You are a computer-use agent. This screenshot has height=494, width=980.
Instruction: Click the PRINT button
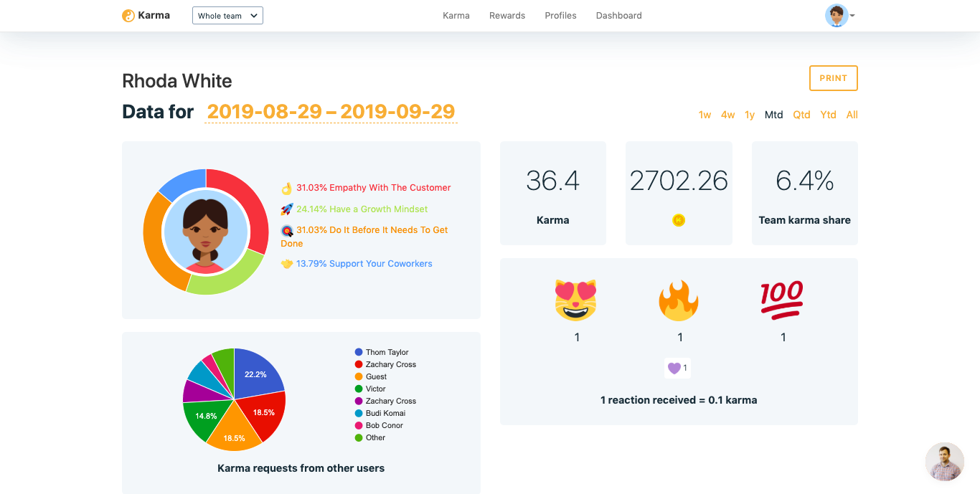(833, 78)
